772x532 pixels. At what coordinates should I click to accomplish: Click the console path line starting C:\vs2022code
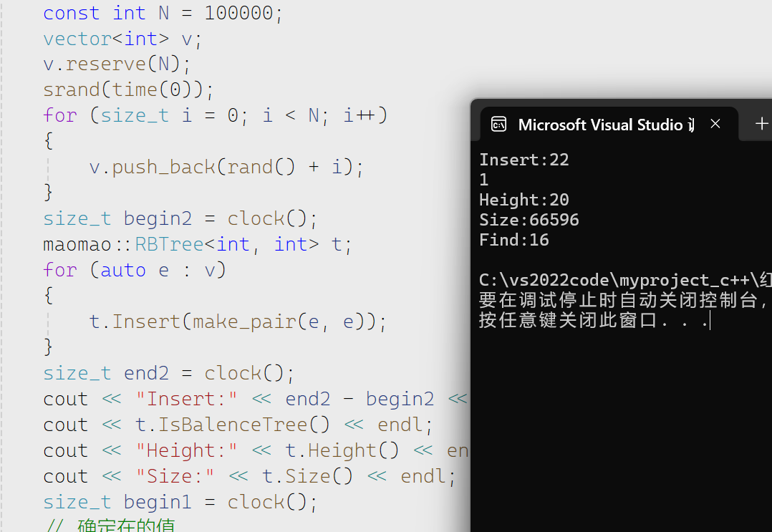click(625, 280)
